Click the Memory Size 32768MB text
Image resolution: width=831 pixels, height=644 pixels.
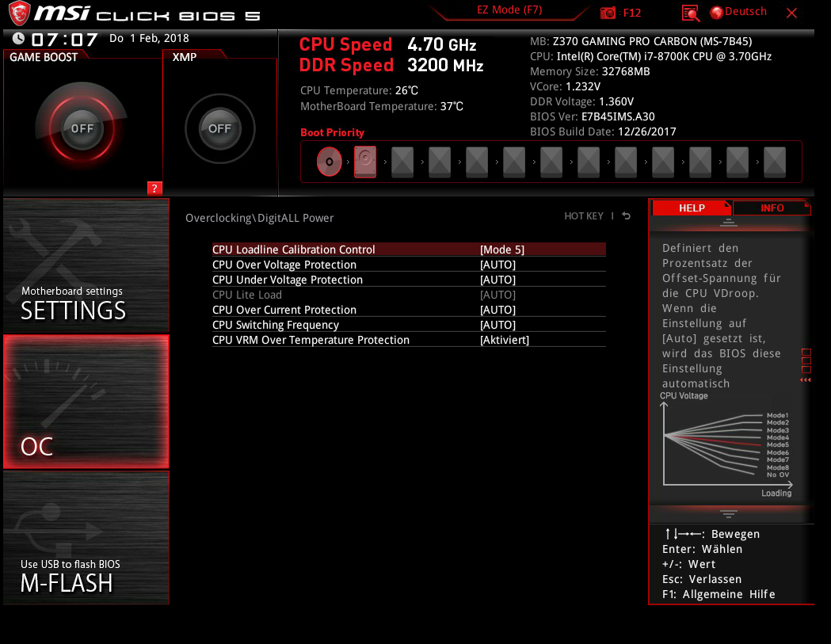590,71
